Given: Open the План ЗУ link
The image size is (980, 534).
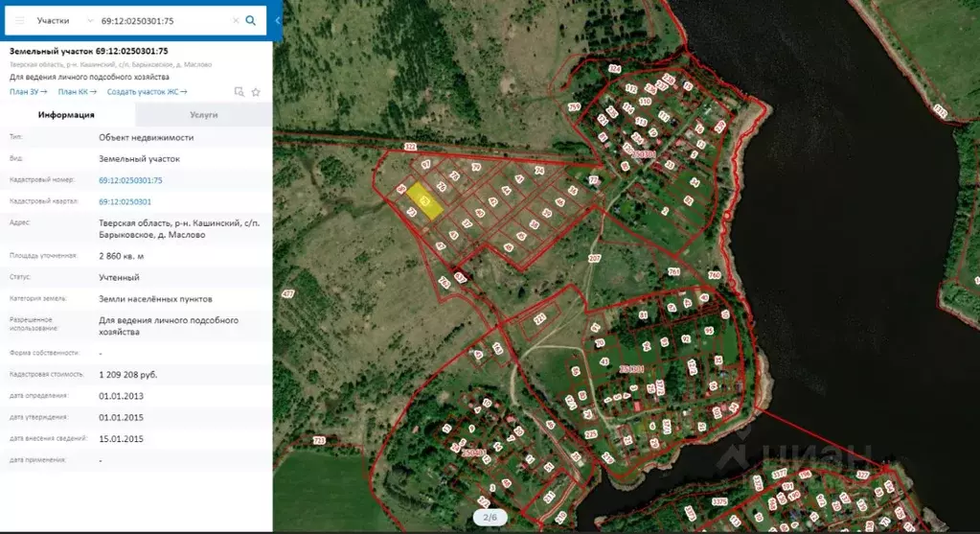Looking at the screenshot, I should (x=28, y=92).
